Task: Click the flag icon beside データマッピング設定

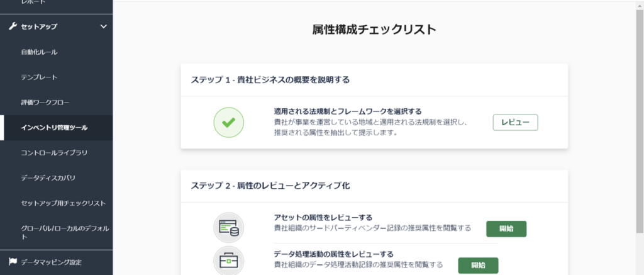Action: click(13, 261)
